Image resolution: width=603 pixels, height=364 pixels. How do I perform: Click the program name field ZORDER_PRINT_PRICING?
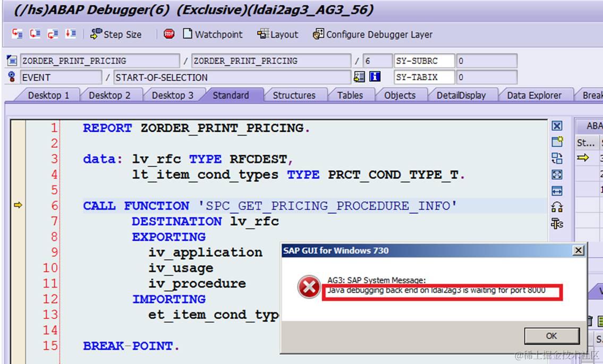[x=100, y=61]
